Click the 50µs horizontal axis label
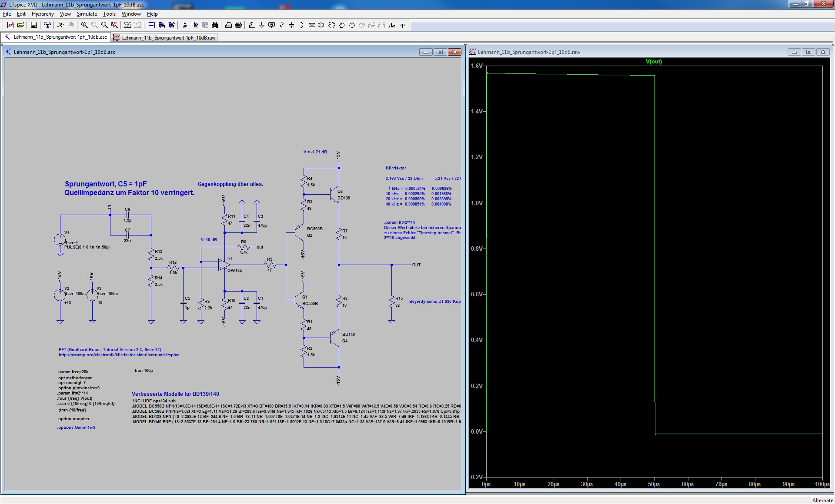Image resolution: width=835 pixels, height=504 pixels. pos(654,484)
